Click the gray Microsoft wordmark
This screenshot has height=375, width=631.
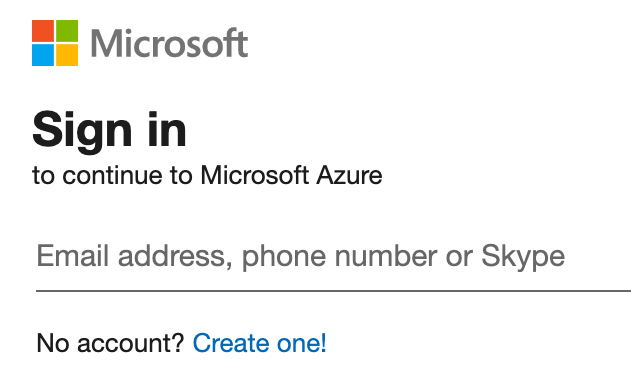point(169,43)
